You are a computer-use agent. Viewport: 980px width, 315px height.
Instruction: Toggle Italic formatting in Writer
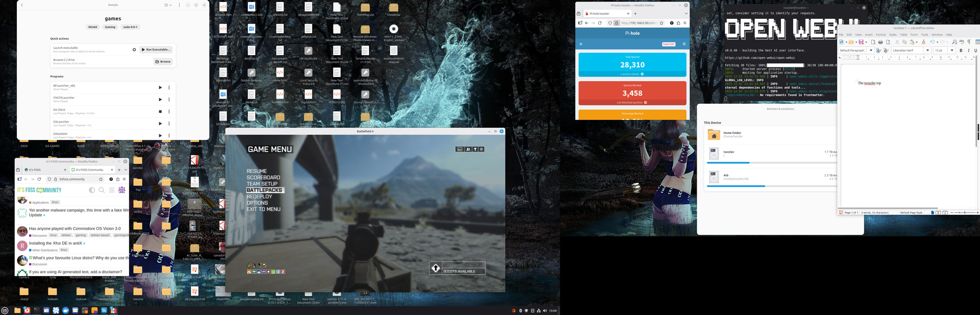(969, 51)
